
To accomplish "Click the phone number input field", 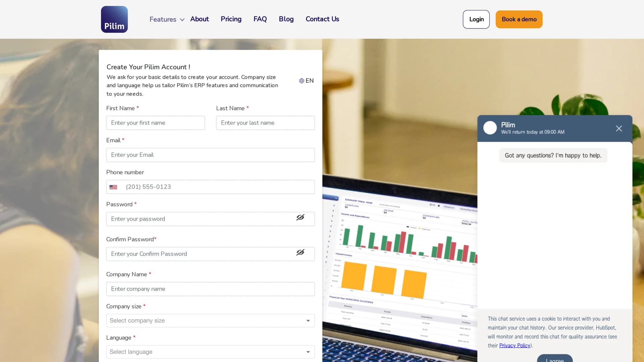I will tap(210, 187).
